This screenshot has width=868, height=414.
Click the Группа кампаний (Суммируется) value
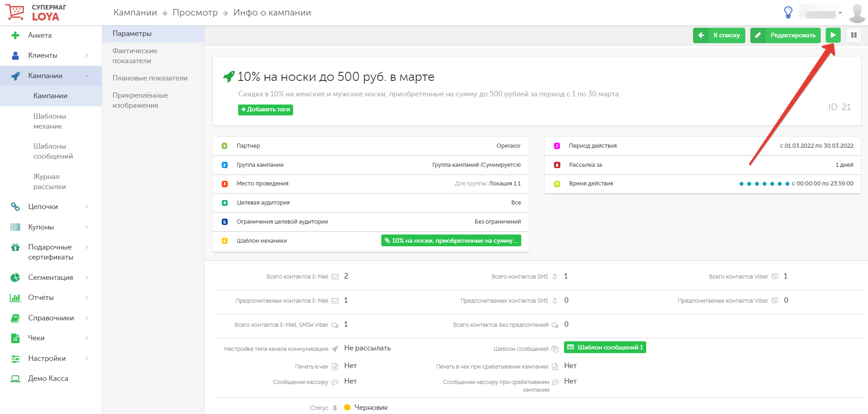point(476,165)
